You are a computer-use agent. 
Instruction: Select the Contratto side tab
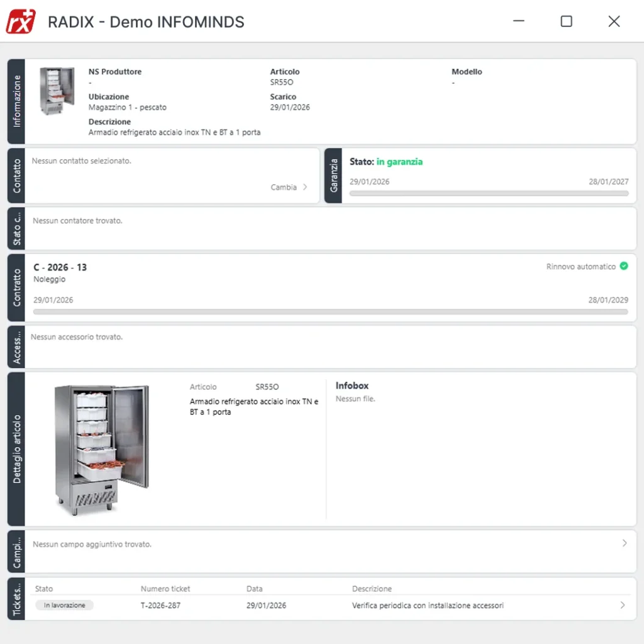click(16, 287)
